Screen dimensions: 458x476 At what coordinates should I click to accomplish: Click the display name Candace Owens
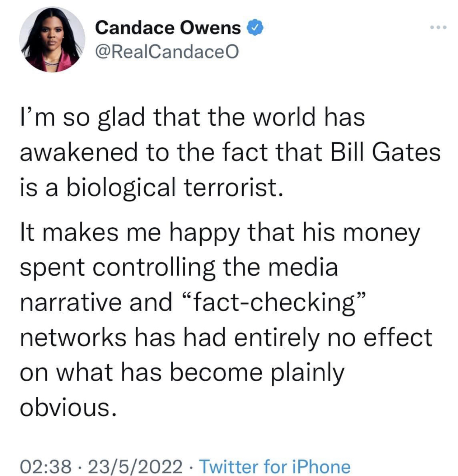click(x=168, y=28)
